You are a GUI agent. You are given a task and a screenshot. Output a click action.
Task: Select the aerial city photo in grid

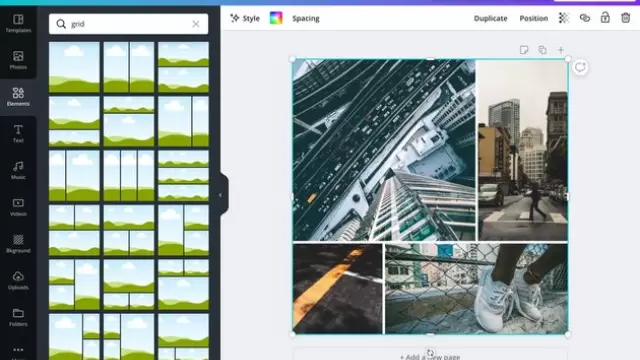[384, 150]
